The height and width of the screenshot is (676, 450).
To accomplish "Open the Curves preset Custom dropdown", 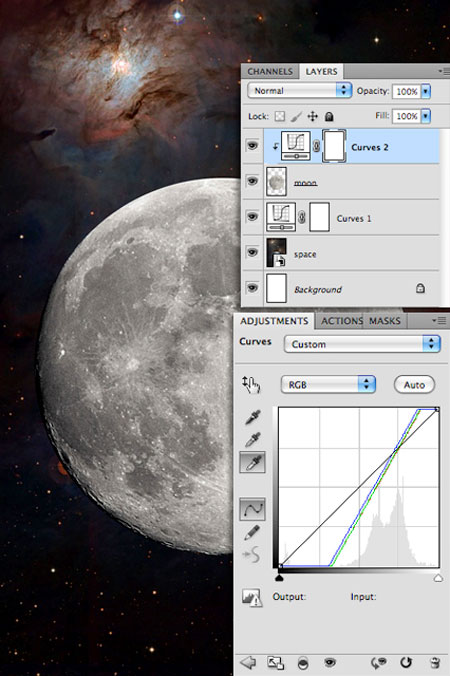I will 362,344.
